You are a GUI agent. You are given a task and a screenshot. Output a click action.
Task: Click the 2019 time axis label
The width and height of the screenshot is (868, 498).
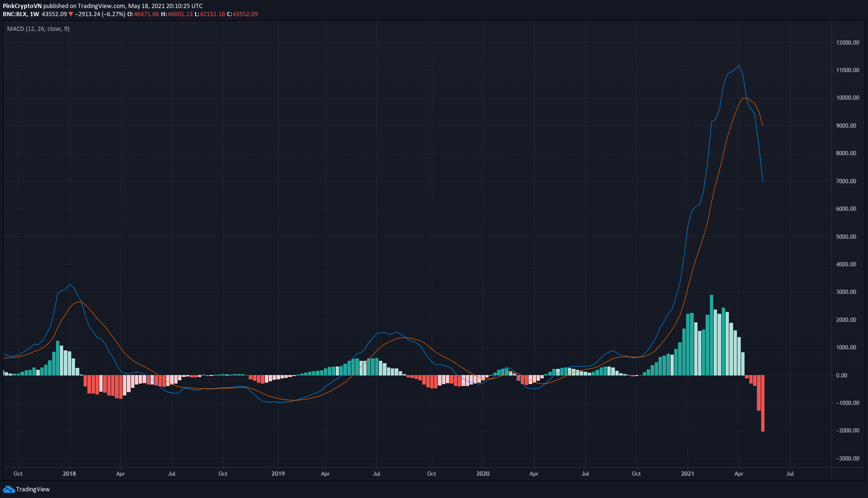pyautogui.click(x=278, y=474)
